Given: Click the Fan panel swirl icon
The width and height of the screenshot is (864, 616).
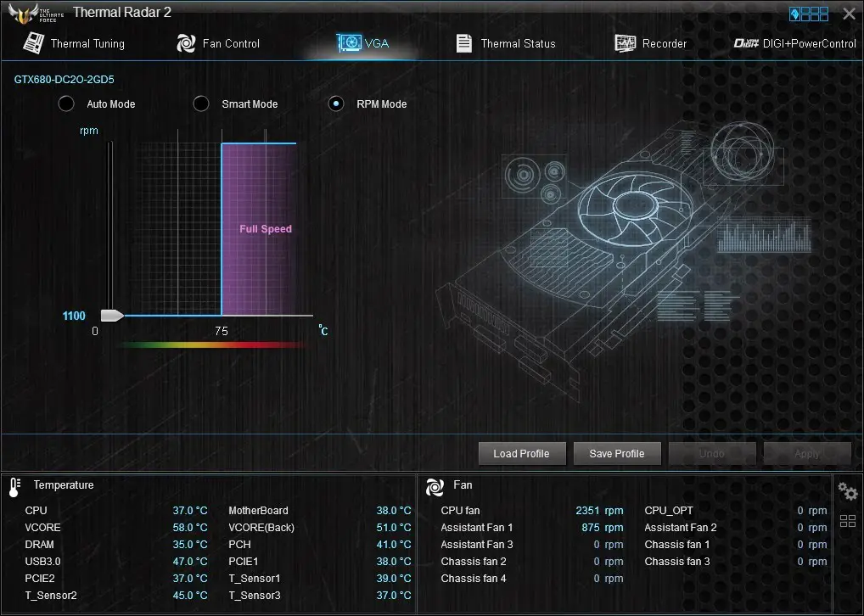Looking at the screenshot, I should click(x=435, y=487).
